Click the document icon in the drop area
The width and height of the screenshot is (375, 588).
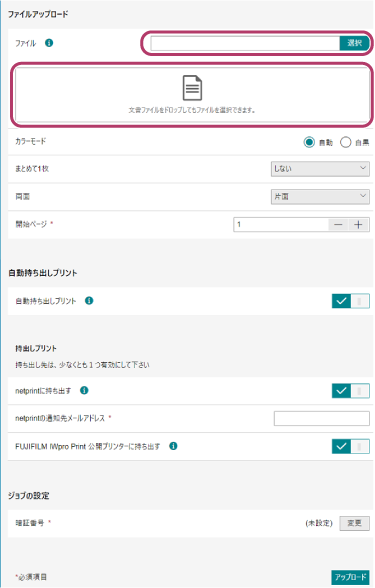(192, 88)
